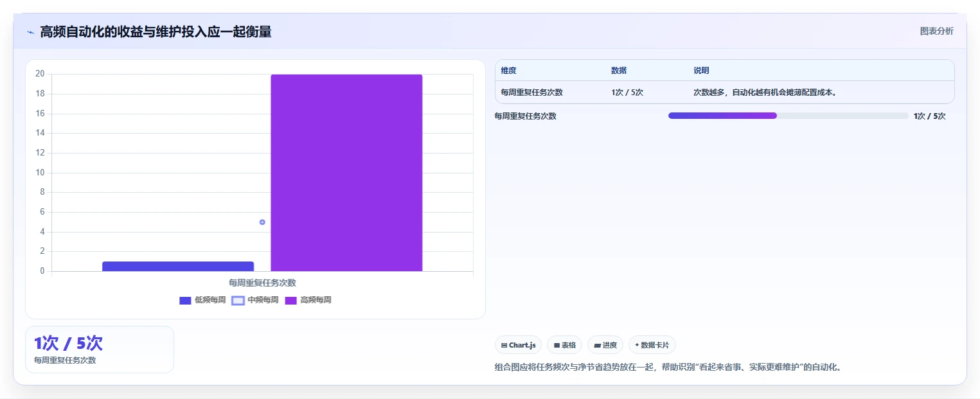The width and height of the screenshot is (980, 399).
Task: Click the table cell value 1次 / 5次
Action: click(627, 93)
